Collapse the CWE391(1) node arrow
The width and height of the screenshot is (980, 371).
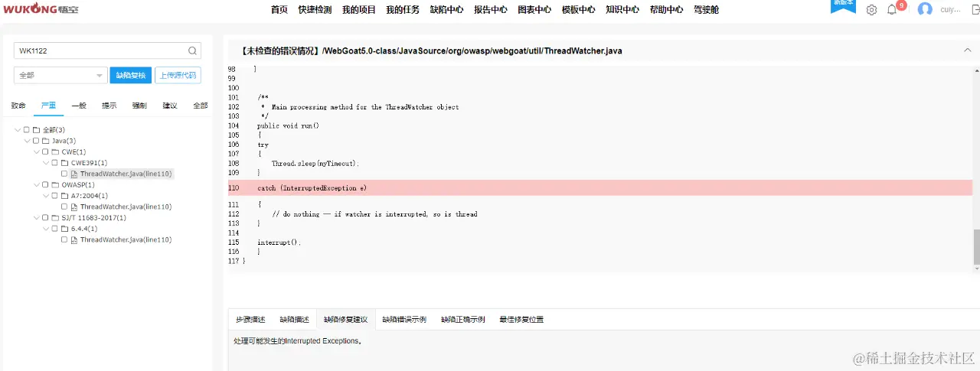(x=45, y=163)
